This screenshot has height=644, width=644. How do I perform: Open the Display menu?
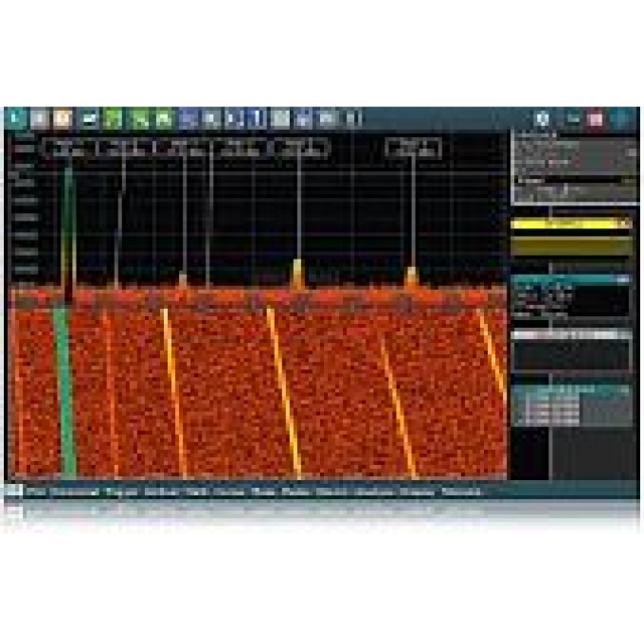(x=417, y=492)
